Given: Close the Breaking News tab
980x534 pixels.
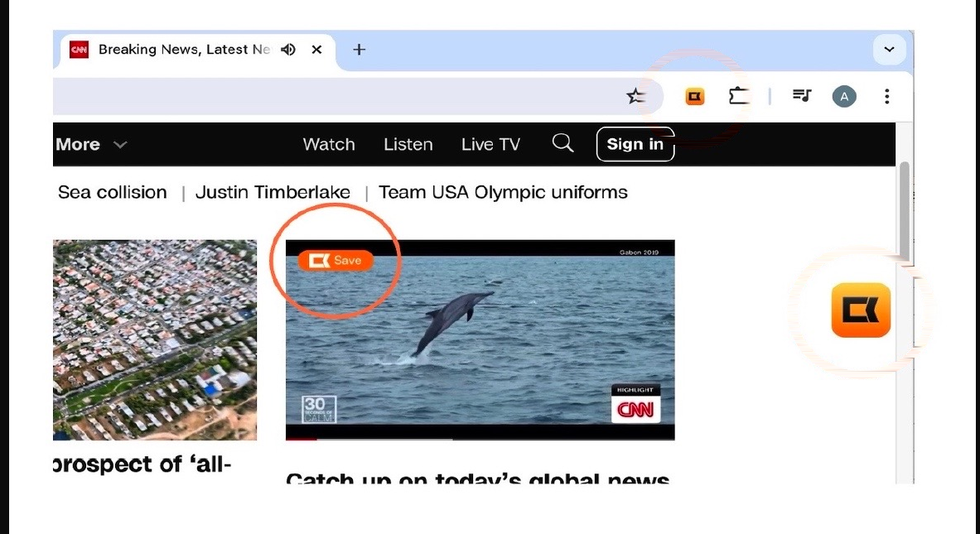Looking at the screenshot, I should (x=317, y=50).
